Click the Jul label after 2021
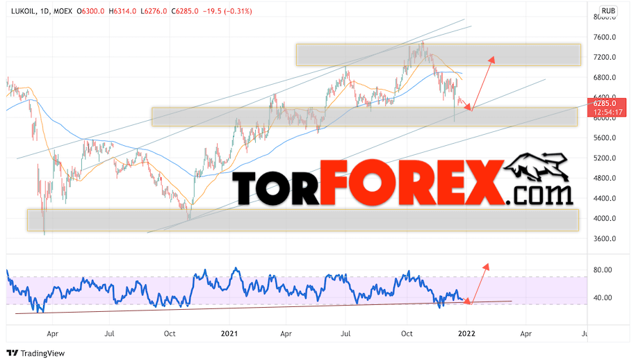This screenshot has width=636, height=364. pos(345,333)
